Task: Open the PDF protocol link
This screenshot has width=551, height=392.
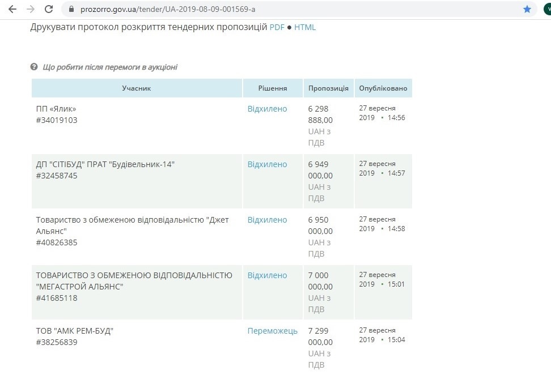Action: click(x=277, y=27)
